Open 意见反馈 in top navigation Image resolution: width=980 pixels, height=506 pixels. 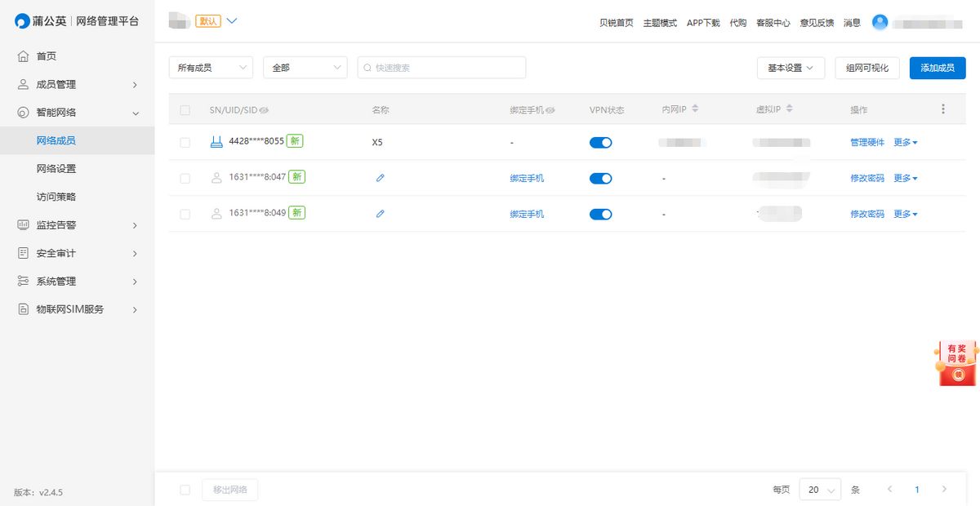(x=817, y=23)
